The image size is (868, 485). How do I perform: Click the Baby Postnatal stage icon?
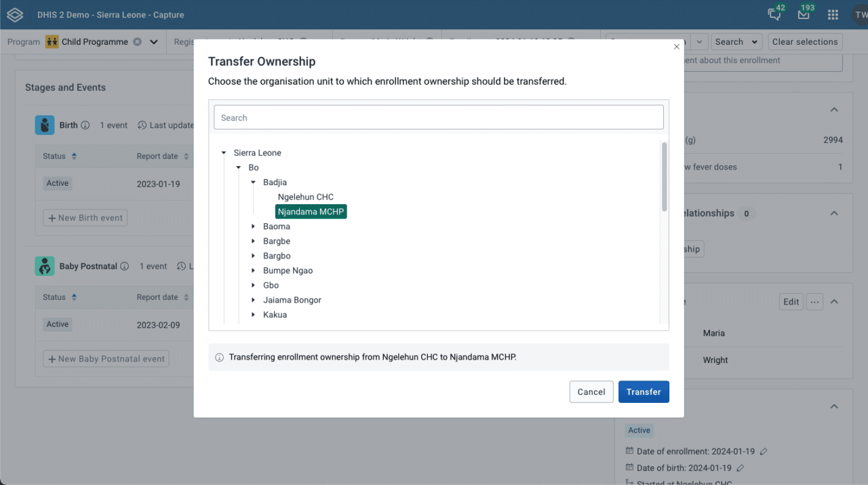[x=44, y=266]
